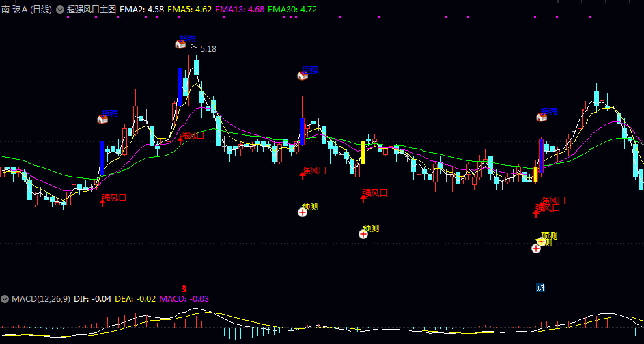This screenshot has width=644, height=344.
Task: Open the MACD indicator dropdown arrow
Action: click(5, 299)
